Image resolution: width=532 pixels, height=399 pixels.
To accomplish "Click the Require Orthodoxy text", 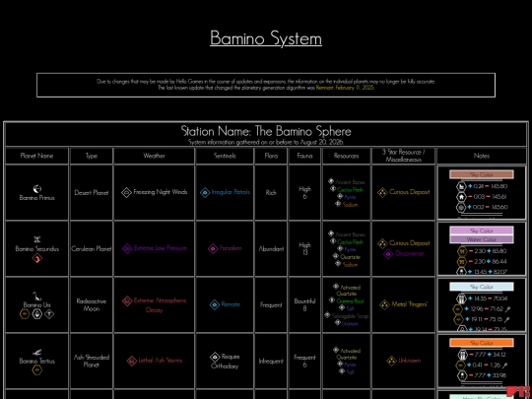I will coord(226,361).
